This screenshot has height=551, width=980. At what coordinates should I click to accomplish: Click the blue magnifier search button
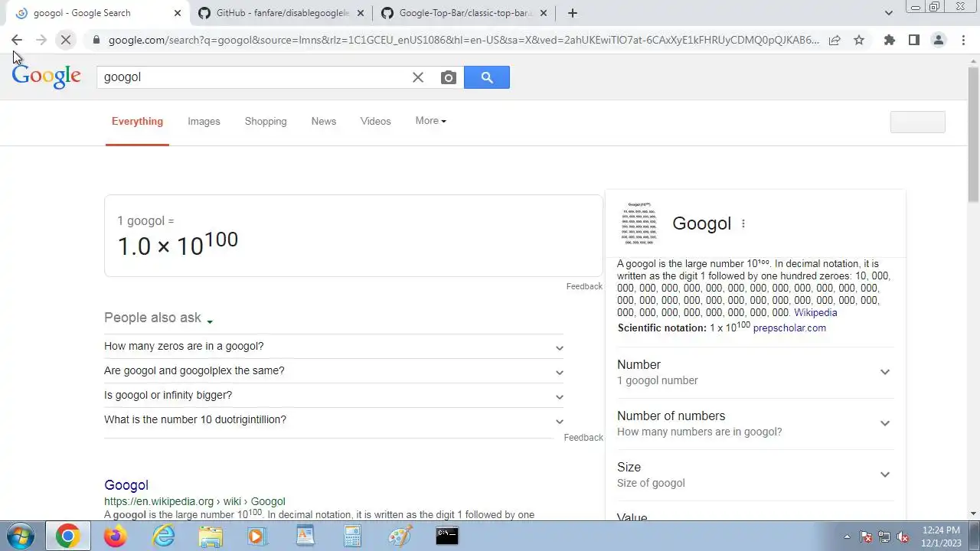[487, 77]
